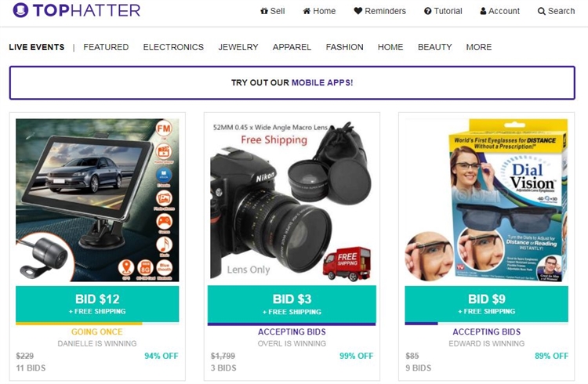Click the magnifying glass Search icon
This screenshot has width=588, height=384.
tap(541, 11)
